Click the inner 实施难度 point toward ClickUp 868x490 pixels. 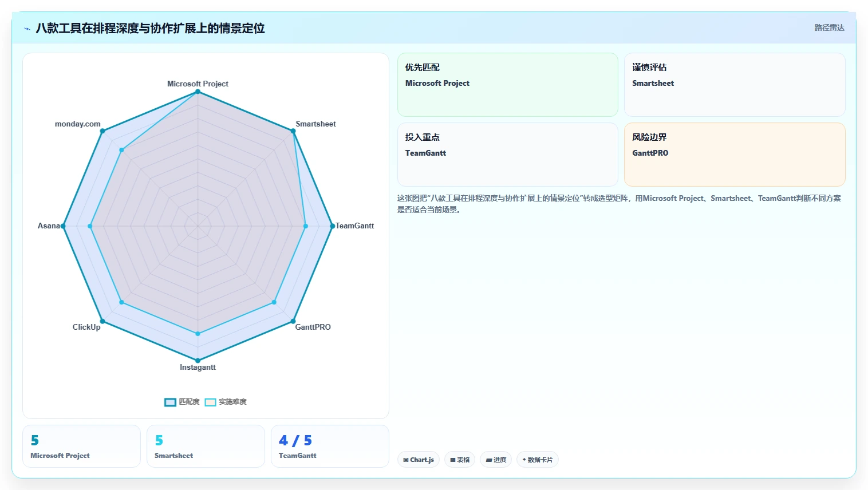pos(121,302)
